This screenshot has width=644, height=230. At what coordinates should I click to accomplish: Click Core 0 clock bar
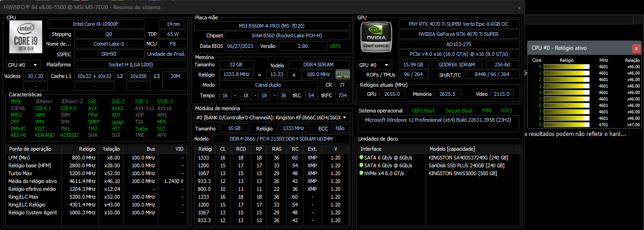(567, 67)
